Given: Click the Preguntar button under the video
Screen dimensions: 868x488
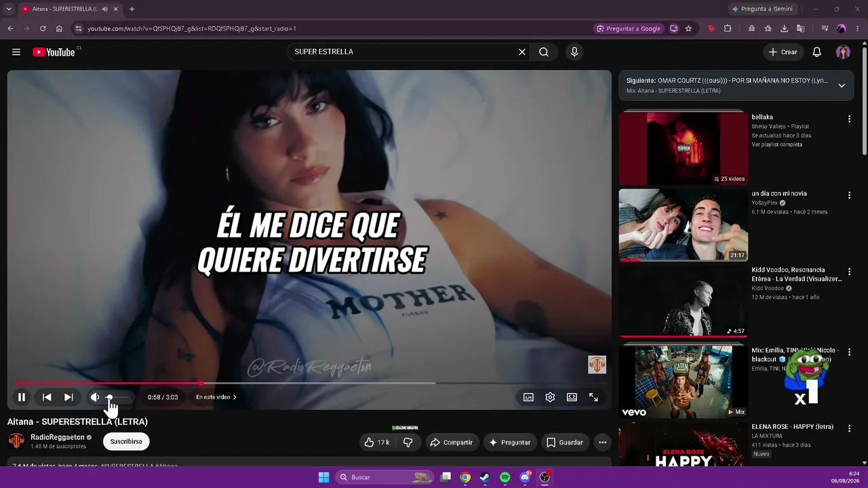Looking at the screenshot, I should (510, 443).
